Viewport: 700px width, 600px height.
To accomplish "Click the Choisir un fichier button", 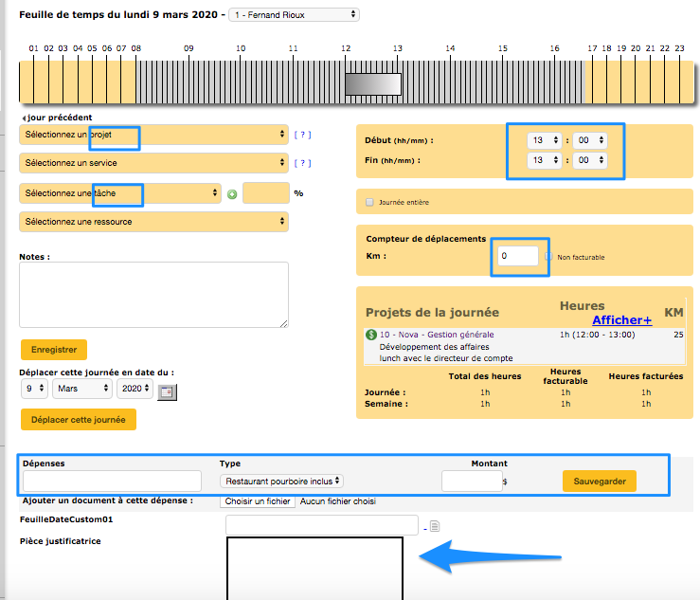I will click(x=259, y=500).
